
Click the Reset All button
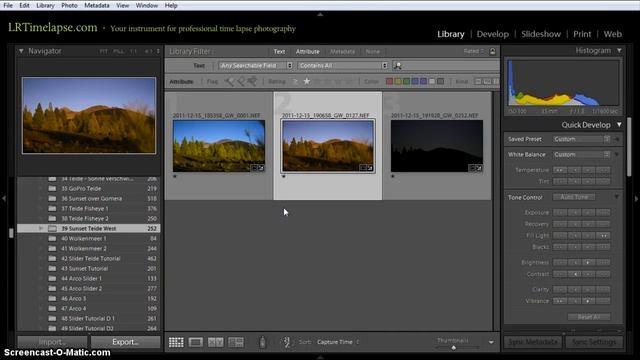click(x=589, y=317)
